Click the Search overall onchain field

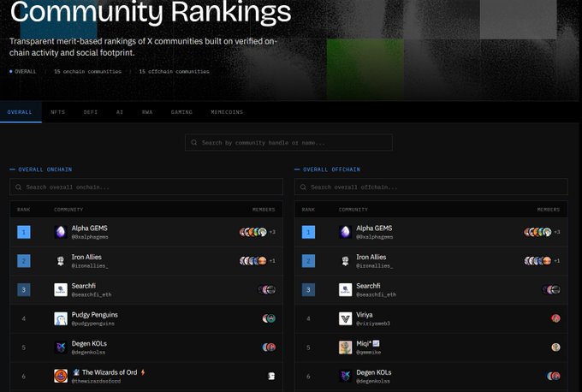pyautogui.click(x=146, y=187)
